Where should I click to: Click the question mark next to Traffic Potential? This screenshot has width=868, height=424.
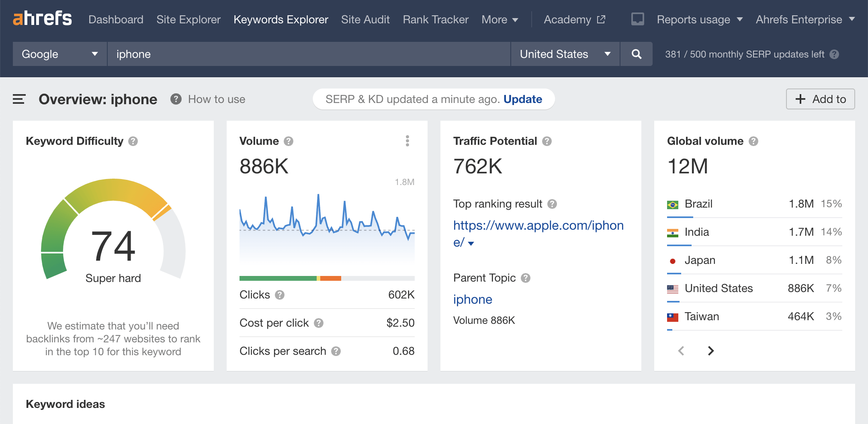547,141
